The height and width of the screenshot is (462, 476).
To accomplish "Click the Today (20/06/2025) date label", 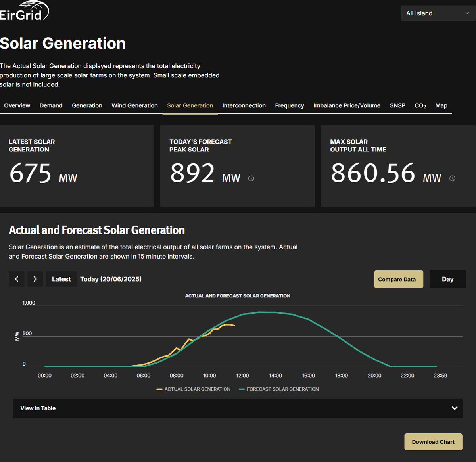I will [x=111, y=279].
